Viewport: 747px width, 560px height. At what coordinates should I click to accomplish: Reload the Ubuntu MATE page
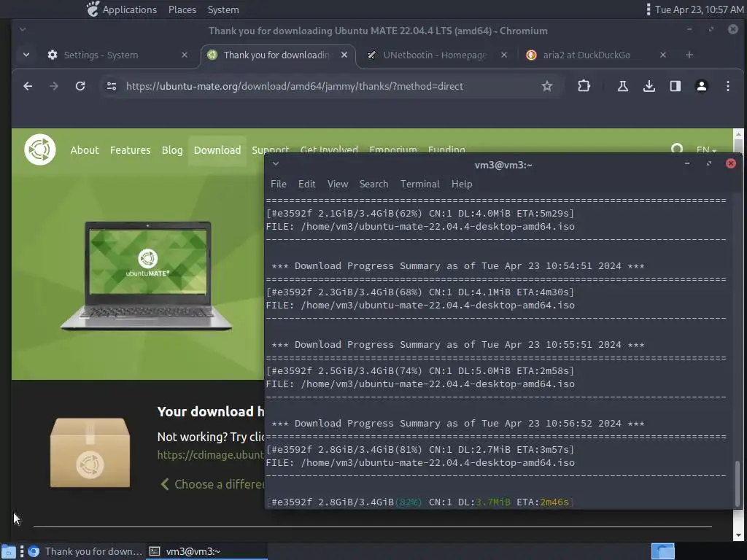(80, 86)
